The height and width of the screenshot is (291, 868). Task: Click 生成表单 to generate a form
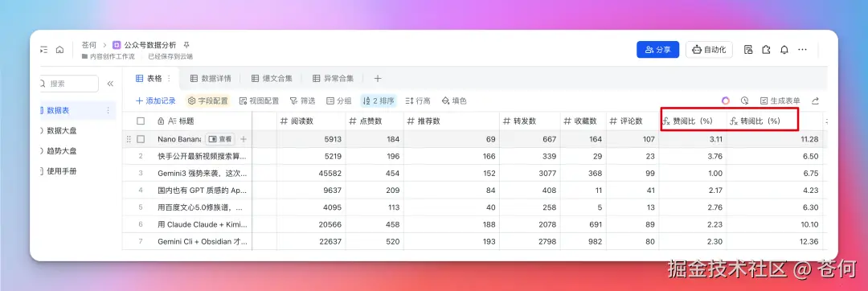(x=780, y=100)
